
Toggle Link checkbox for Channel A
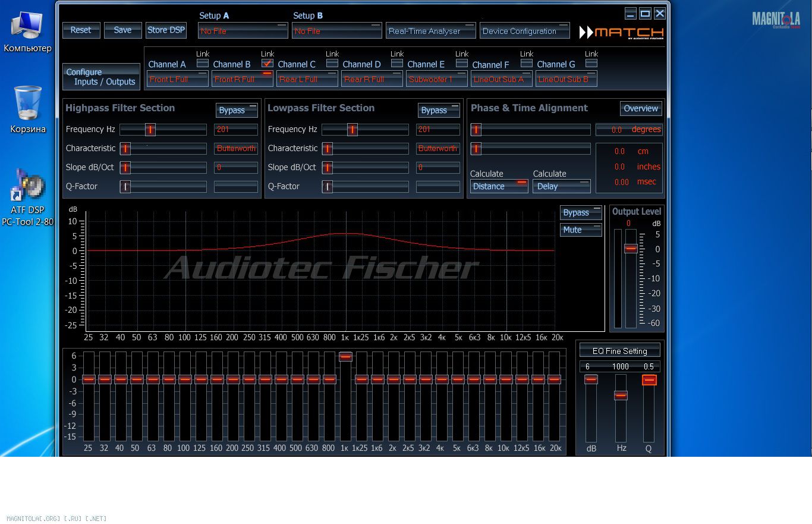(203, 63)
